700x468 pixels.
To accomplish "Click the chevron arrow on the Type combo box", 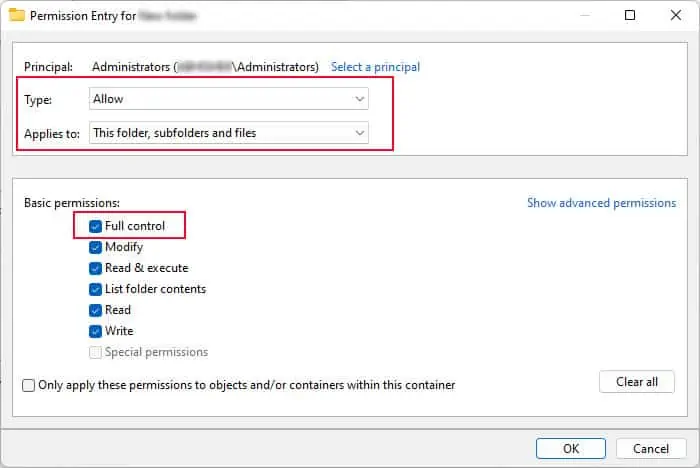I will pos(359,99).
